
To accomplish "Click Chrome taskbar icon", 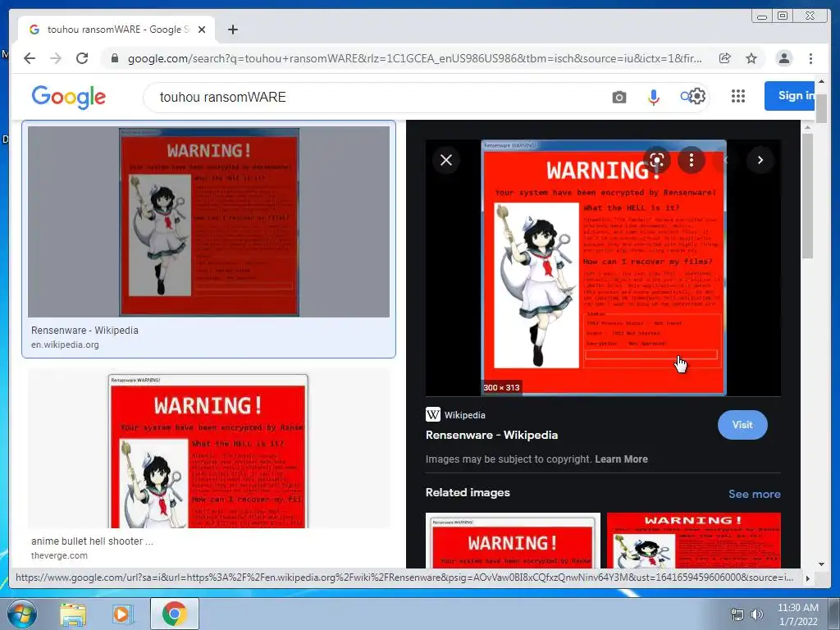I will point(174,614).
